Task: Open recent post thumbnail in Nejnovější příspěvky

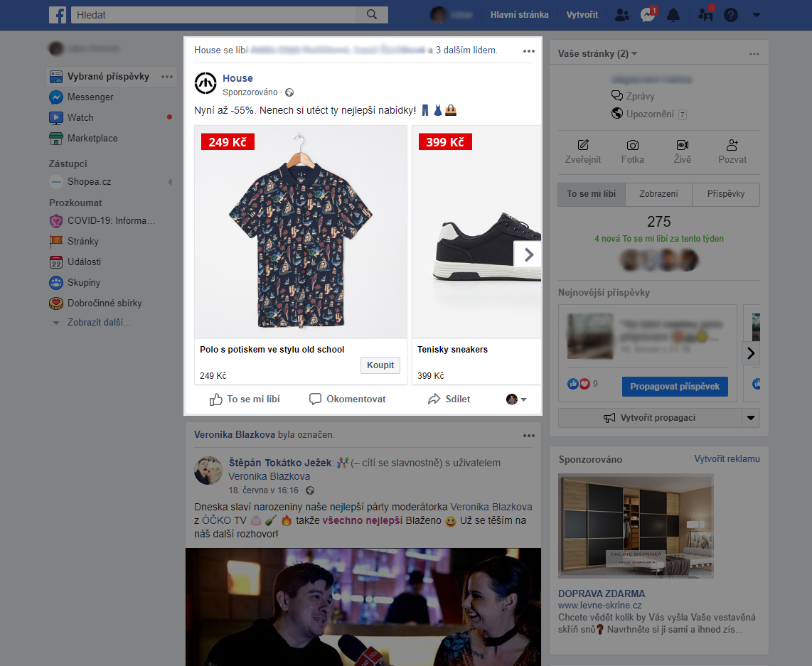Action: point(590,336)
